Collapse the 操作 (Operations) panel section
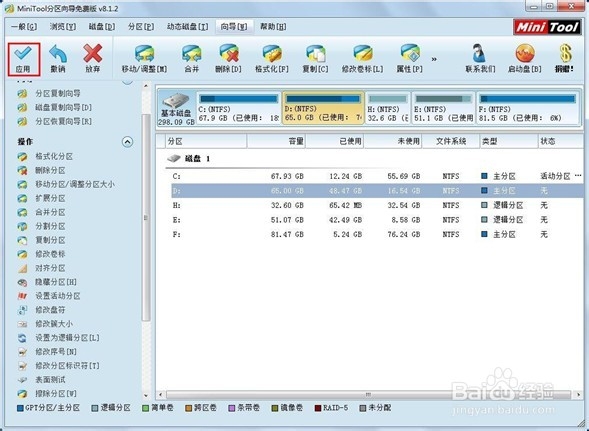This screenshot has width=589, height=431. (x=127, y=142)
